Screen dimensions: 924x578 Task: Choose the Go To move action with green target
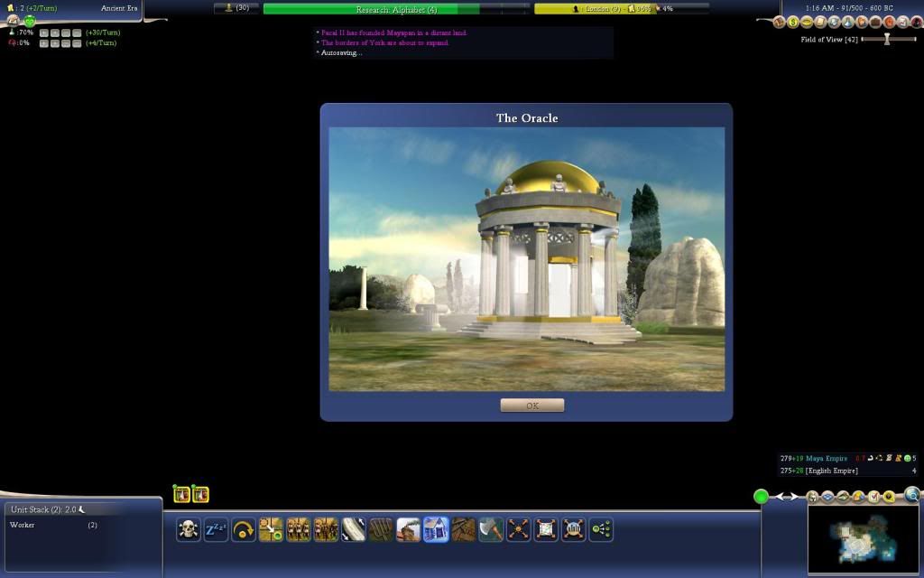pyautogui.click(x=271, y=529)
